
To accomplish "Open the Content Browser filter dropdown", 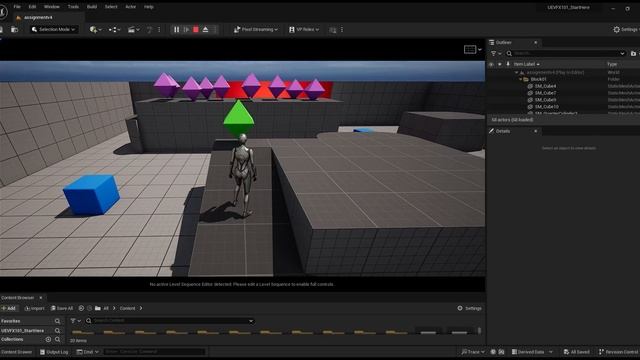I will tap(76, 321).
